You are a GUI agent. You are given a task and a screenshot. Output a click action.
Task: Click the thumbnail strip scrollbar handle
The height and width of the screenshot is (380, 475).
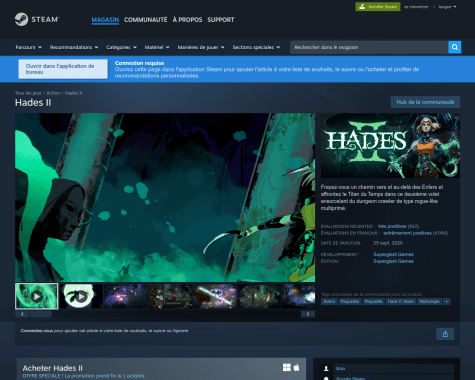[41, 314]
